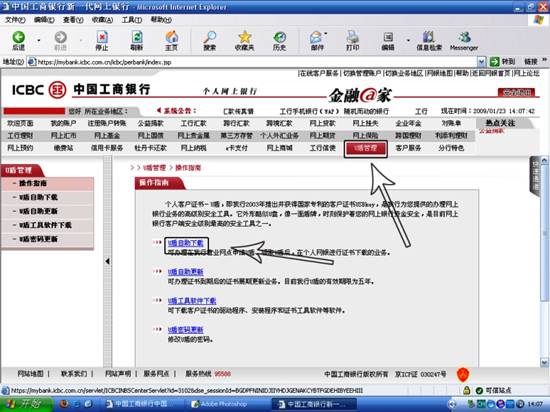This screenshot has height=412, width=550.
Task: Launch the Messenger toolbar icon
Action: tap(464, 41)
